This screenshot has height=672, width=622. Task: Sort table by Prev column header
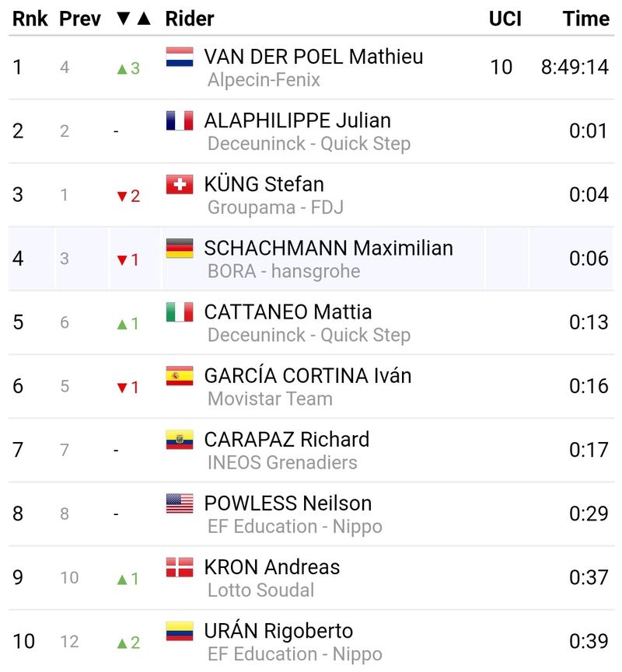80,19
